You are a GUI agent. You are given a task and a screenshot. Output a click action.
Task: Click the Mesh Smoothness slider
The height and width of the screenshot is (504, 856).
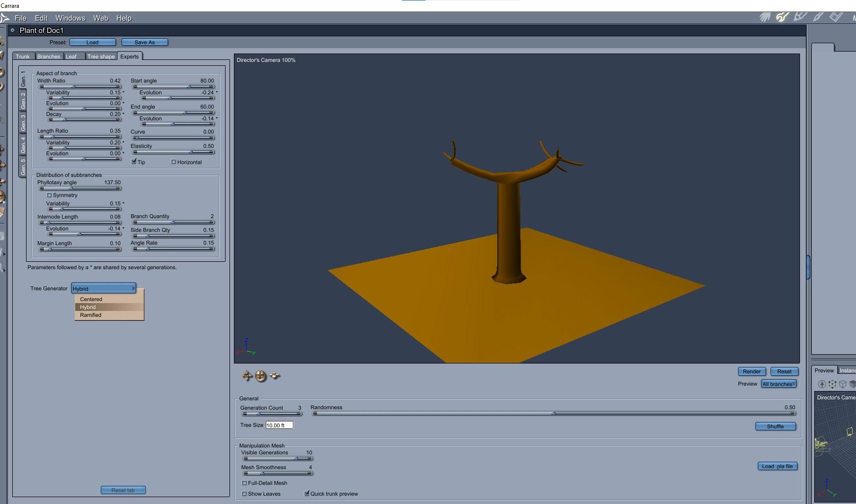point(278,473)
